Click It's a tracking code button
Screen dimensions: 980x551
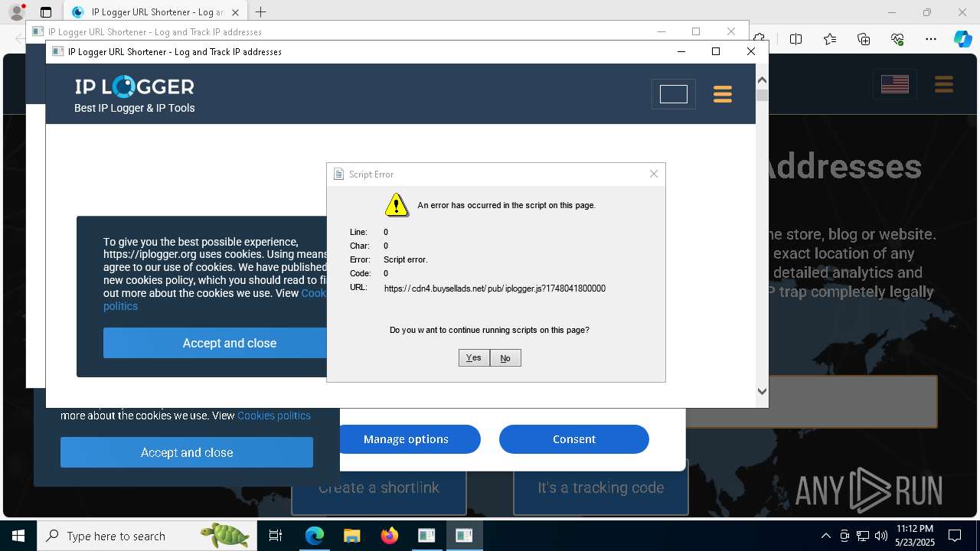(601, 487)
